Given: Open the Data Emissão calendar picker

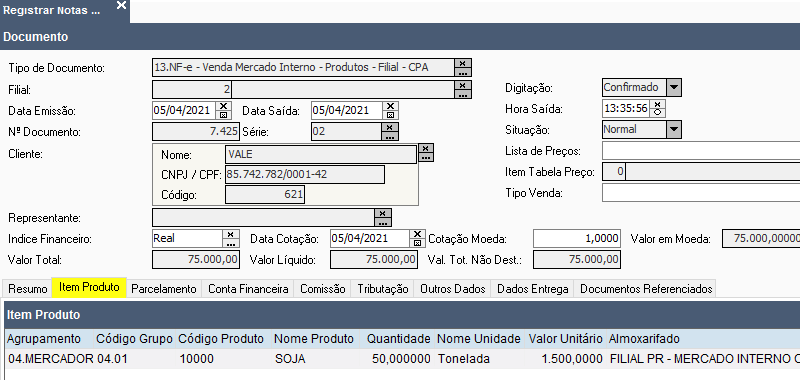Looking at the screenshot, I should click(x=223, y=115).
